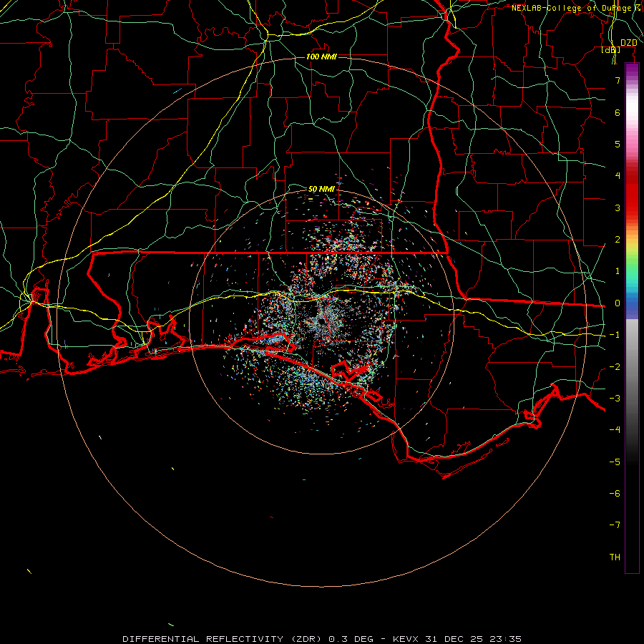Click the 1 value on the dB scale
The height and width of the screenshot is (644, 644).
tap(618, 271)
